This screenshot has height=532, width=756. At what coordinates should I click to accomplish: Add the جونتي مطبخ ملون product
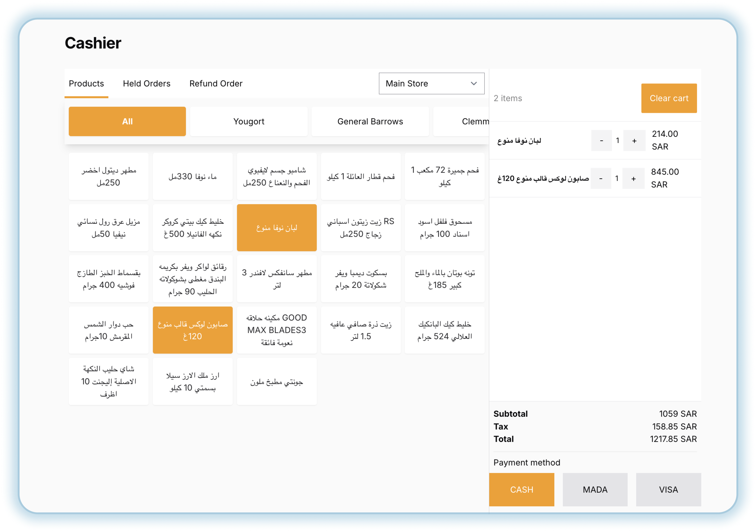click(x=277, y=381)
